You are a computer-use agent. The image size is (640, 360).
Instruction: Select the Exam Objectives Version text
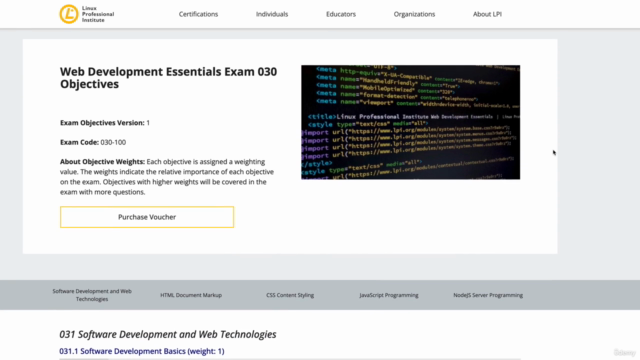105,122
